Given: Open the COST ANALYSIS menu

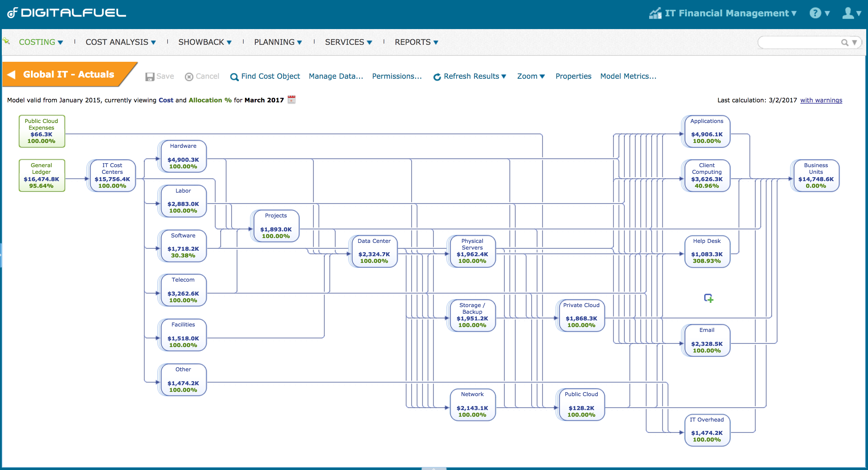Looking at the screenshot, I should pyautogui.click(x=120, y=42).
